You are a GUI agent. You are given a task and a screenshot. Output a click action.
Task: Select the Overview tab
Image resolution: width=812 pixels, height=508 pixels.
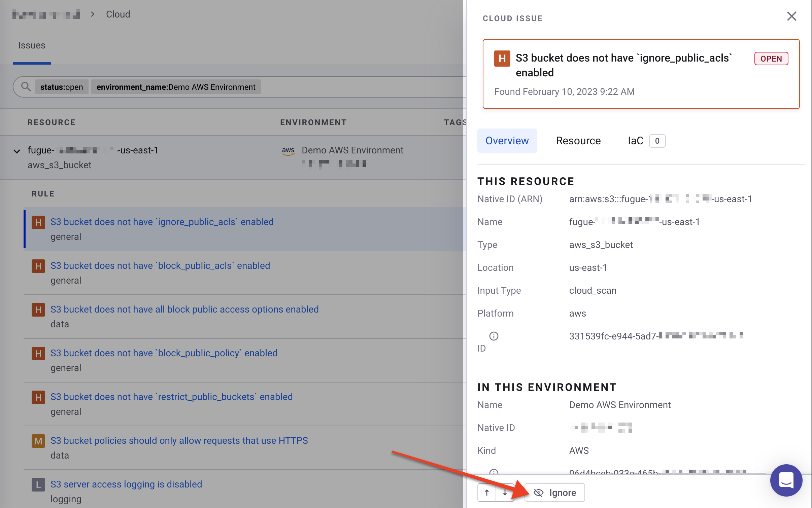click(507, 141)
